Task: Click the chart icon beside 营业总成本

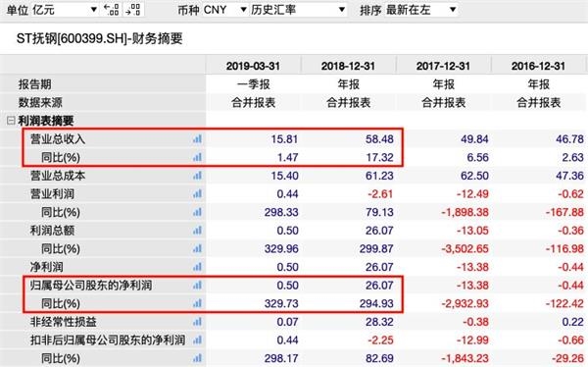Action: pyautogui.click(x=197, y=176)
